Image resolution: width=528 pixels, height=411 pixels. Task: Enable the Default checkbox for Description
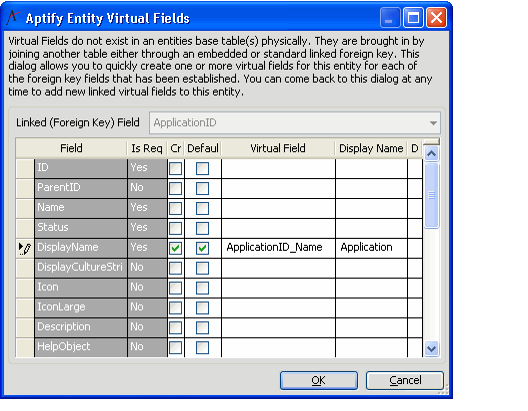202,328
